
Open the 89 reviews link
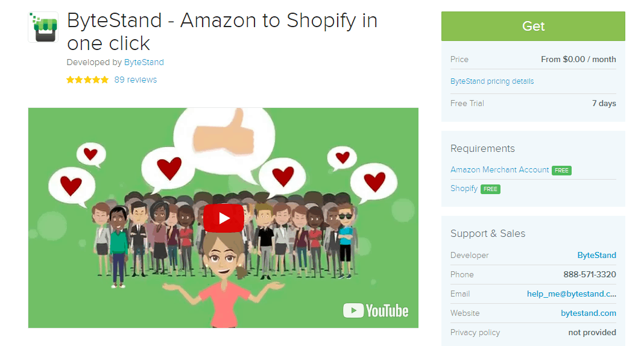[x=136, y=80]
